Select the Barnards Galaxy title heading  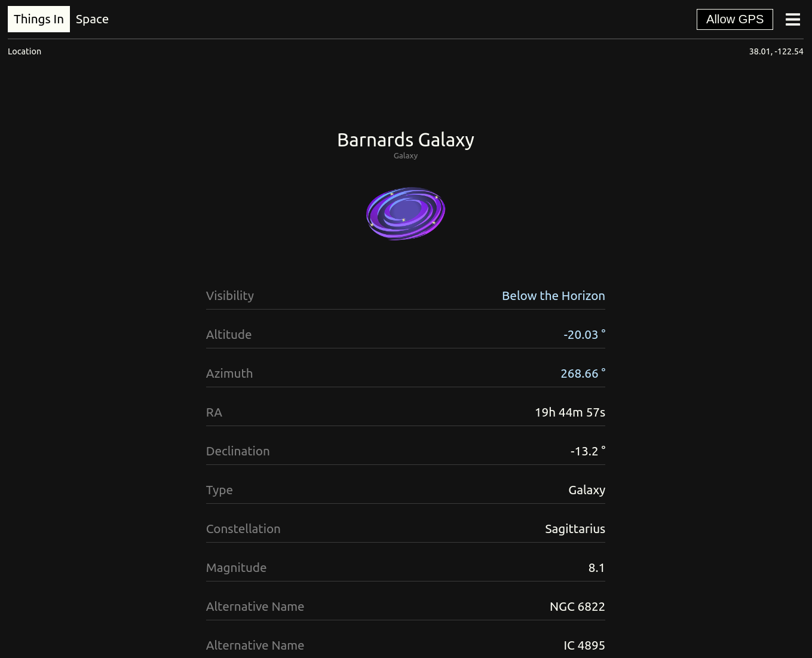click(x=406, y=140)
